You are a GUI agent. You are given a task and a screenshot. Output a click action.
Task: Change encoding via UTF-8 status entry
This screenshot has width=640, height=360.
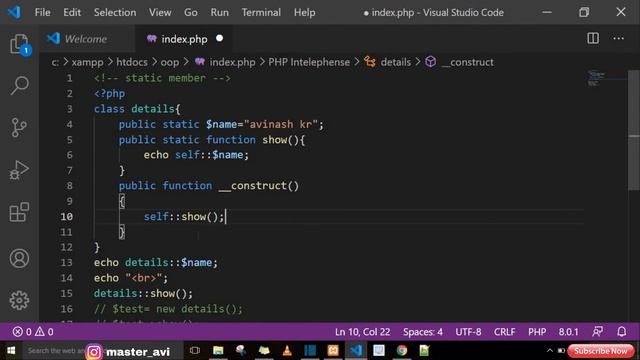[x=468, y=332]
